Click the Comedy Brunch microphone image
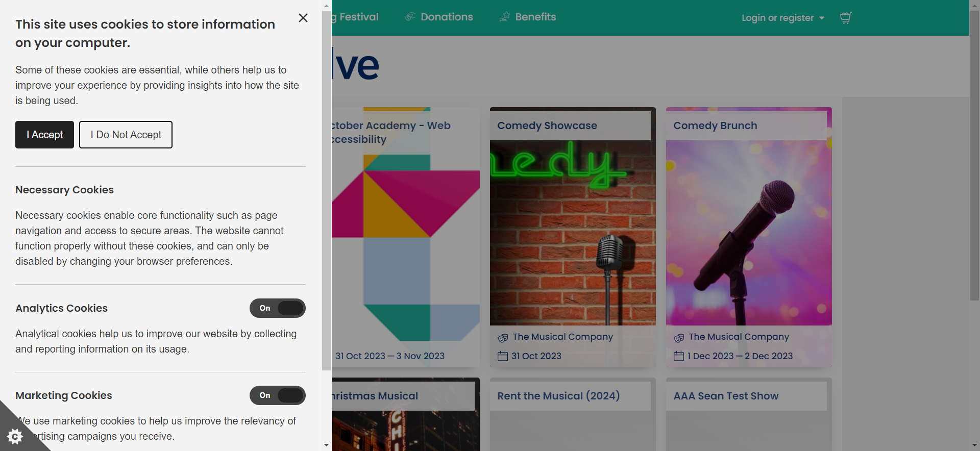The height and width of the screenshot is (451, 980). (749, 233)
